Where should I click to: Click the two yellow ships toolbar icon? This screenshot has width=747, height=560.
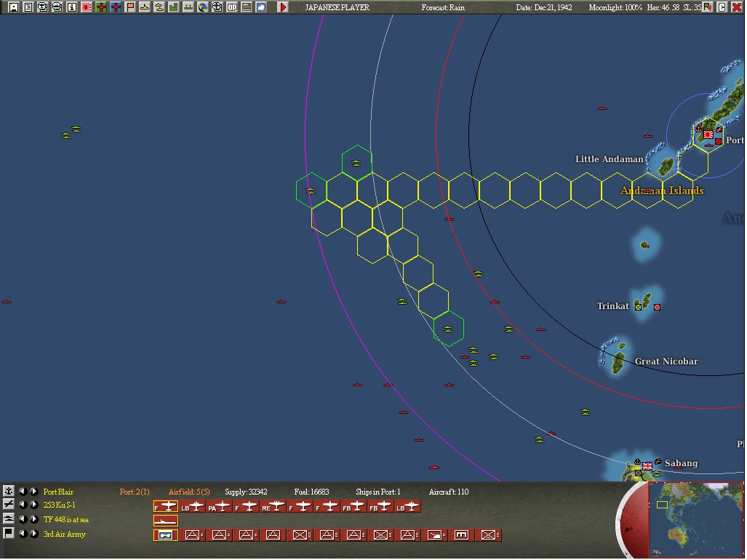coord(159,7)
